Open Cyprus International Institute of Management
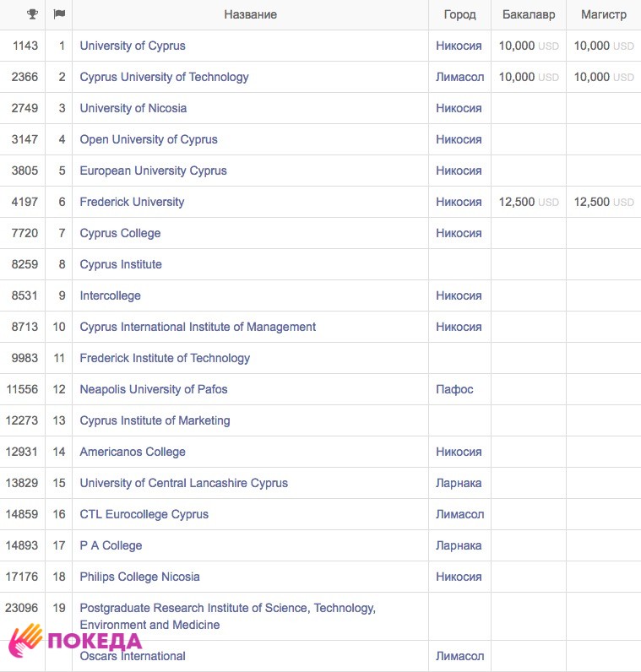The height and width of the screenshot is (672, 641). click(198, 327)
